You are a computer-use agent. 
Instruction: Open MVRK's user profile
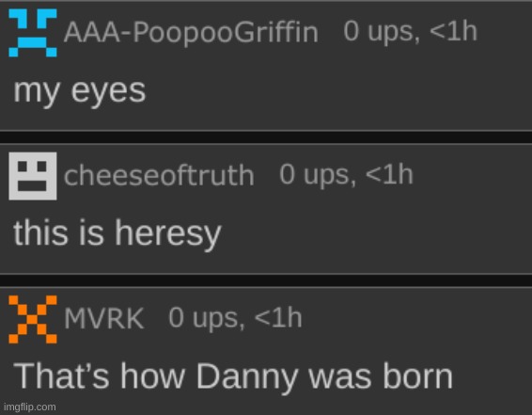point(103,319)
